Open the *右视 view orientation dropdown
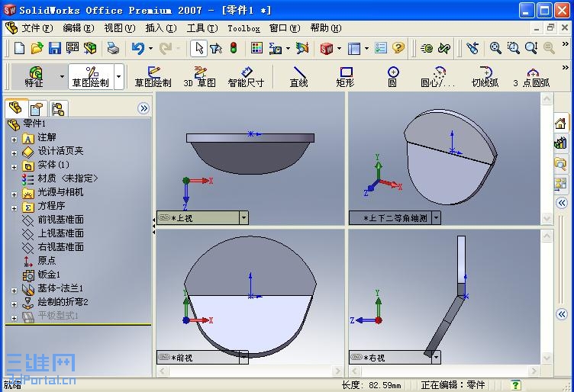The width and height of the screenshot is (574, 392). (x=436, y=357)
